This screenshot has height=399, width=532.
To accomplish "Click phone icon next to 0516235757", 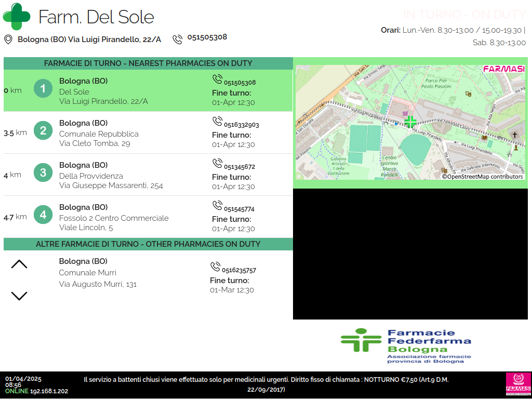I will pyautogui.click(x=215, y=267).
